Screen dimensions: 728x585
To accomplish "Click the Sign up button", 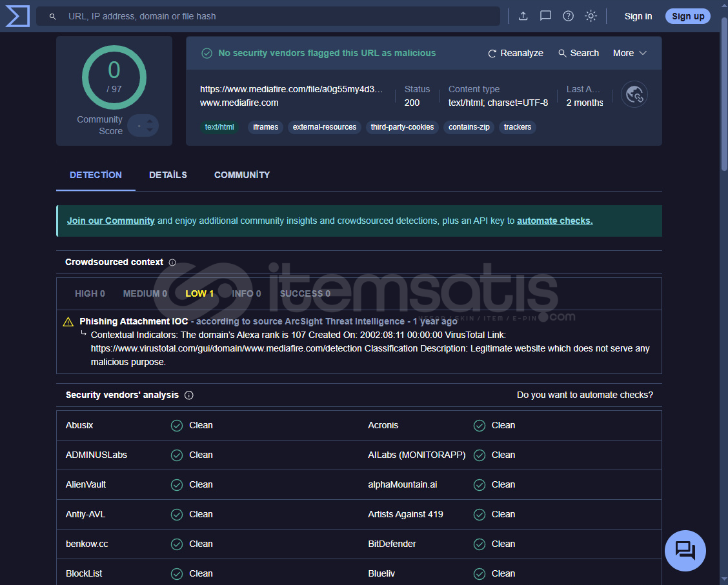I will pos(687,16).
